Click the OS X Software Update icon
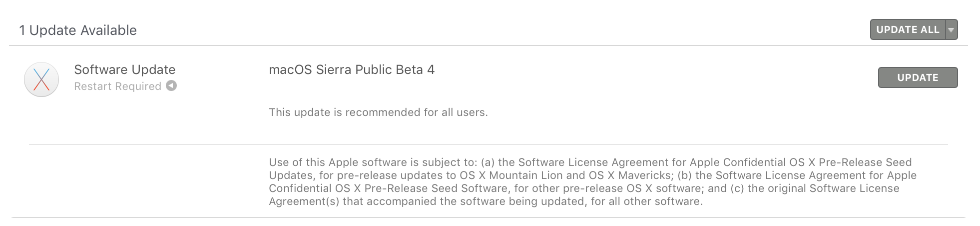The width and height of the screenshot is (980, 226). [x=41, y=79]
